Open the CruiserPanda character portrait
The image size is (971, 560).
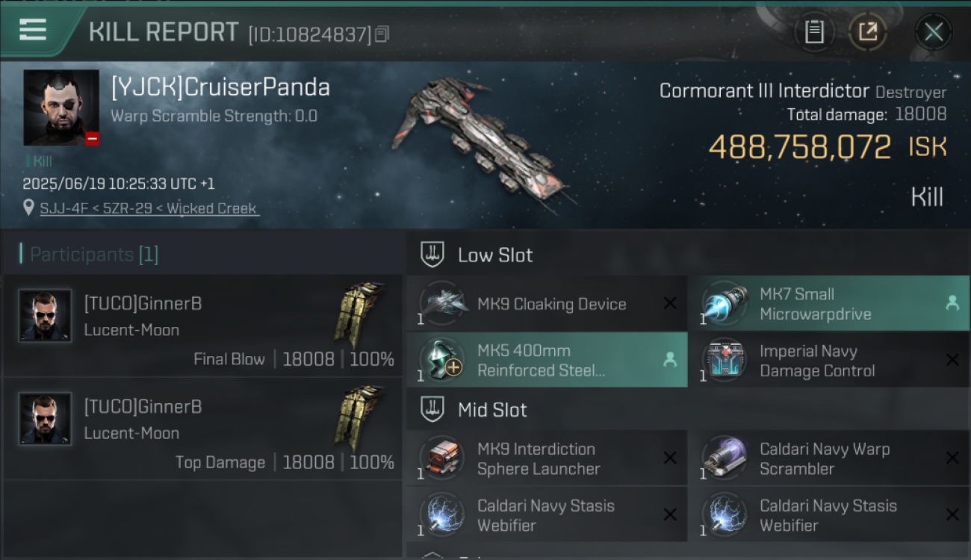(61, 108)
